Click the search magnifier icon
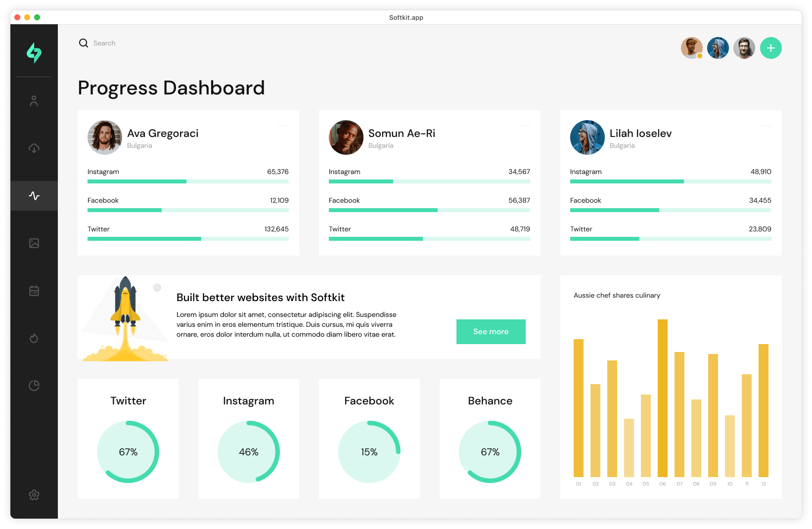This screenshot has height=529, width=812. pos(83,43)
